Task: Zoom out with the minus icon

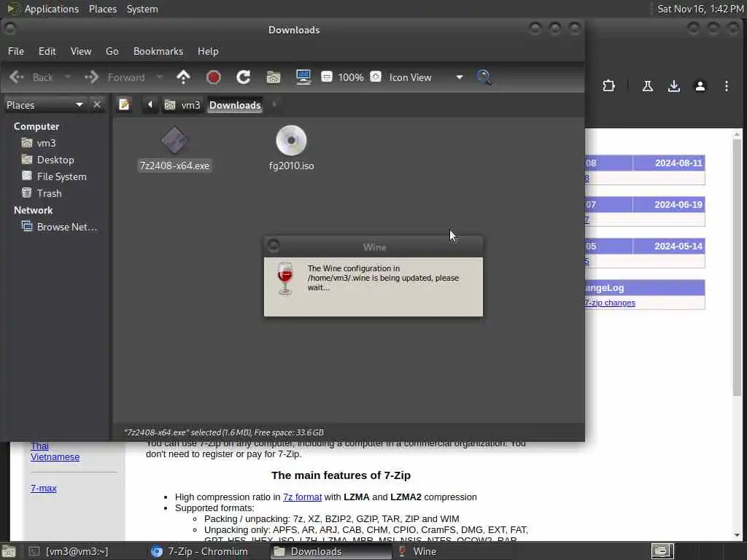Action: [327, 77]
